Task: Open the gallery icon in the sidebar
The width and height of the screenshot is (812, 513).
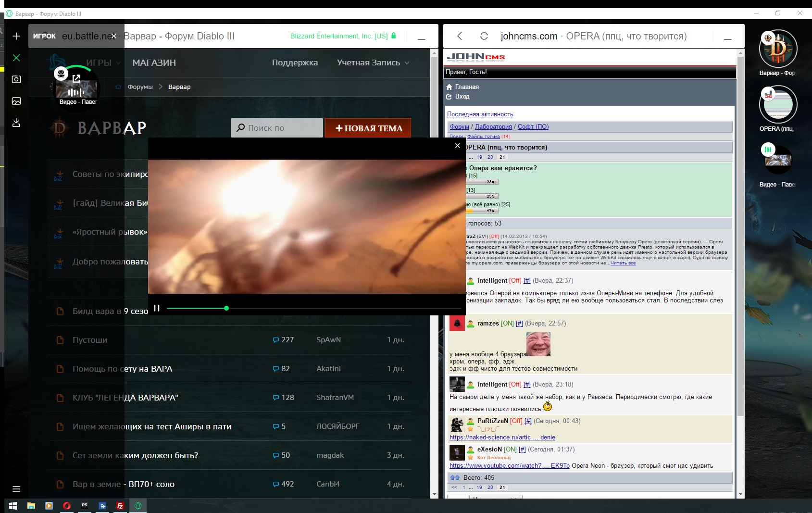Action: [16, 101]
